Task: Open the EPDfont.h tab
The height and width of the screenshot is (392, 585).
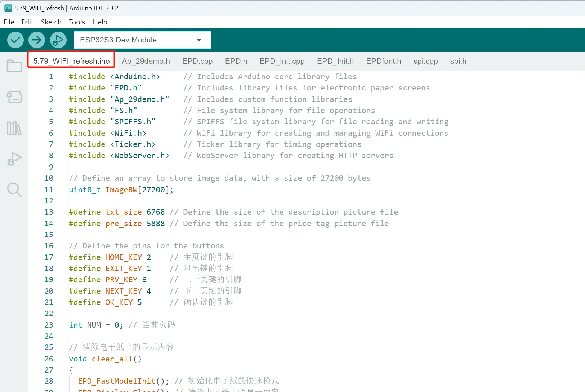Action: coord(383,61)
